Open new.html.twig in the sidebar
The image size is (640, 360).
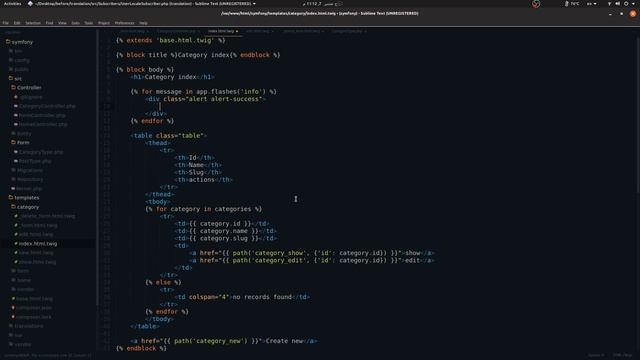[x=36, y=253]
